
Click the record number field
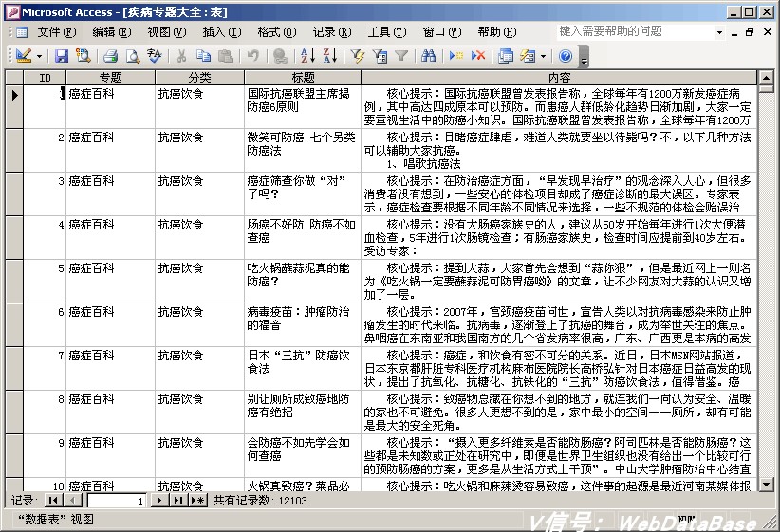pos(117,501)
